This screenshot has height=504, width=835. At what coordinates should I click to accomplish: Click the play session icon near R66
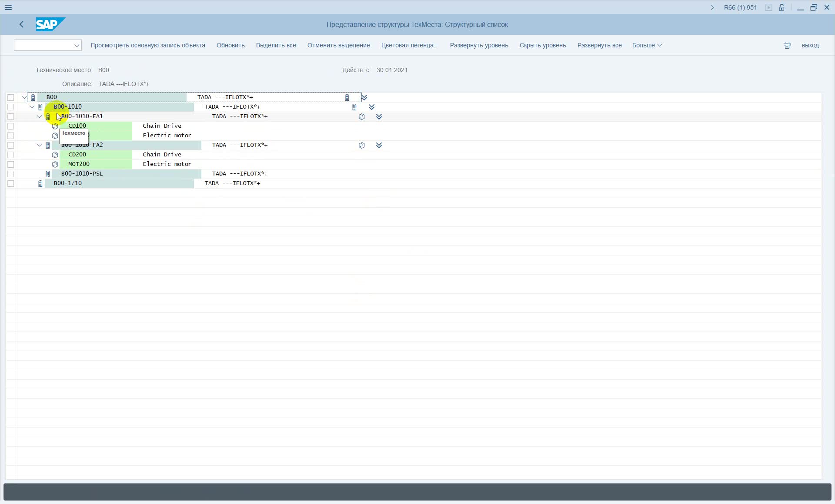point(769,7)
